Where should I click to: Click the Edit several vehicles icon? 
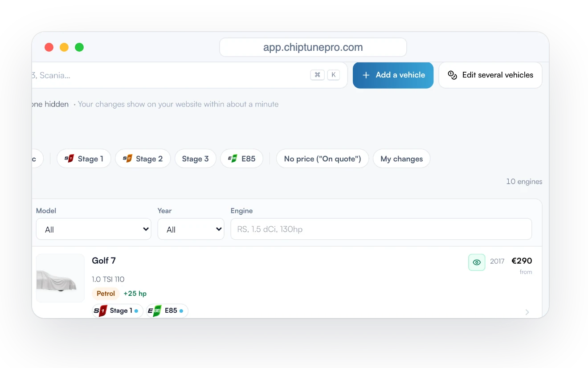453,75
